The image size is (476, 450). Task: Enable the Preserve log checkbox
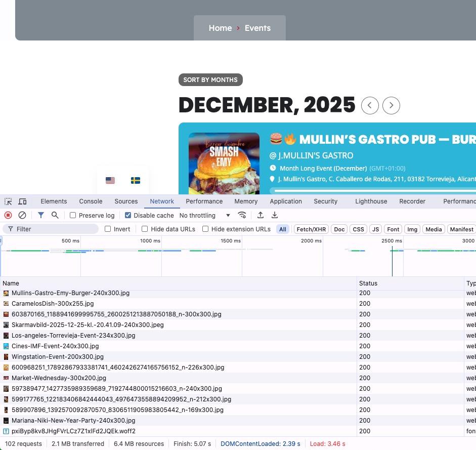pyautogui.click(x=73, y=215)
